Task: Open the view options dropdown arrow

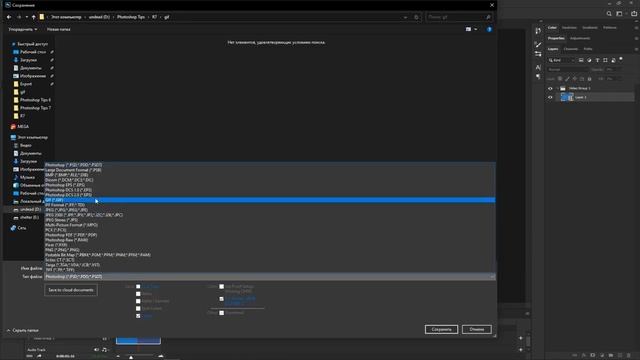Action: click(476, 29)
